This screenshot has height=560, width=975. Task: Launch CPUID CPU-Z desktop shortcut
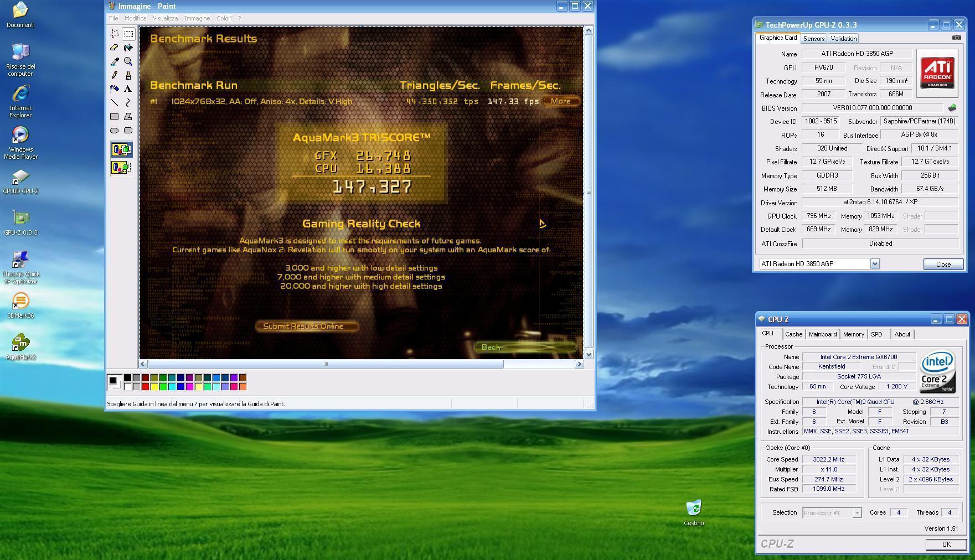(20, 182)
